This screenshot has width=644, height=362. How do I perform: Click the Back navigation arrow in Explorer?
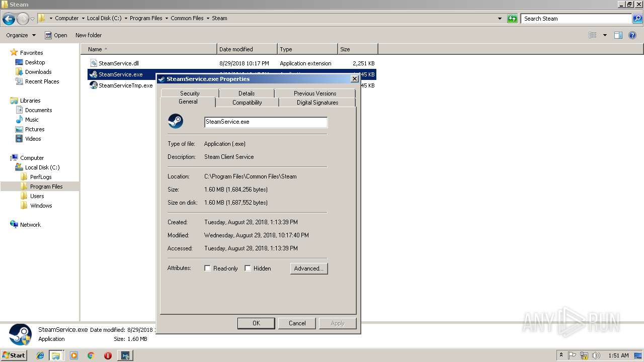(x=9, y=19)
